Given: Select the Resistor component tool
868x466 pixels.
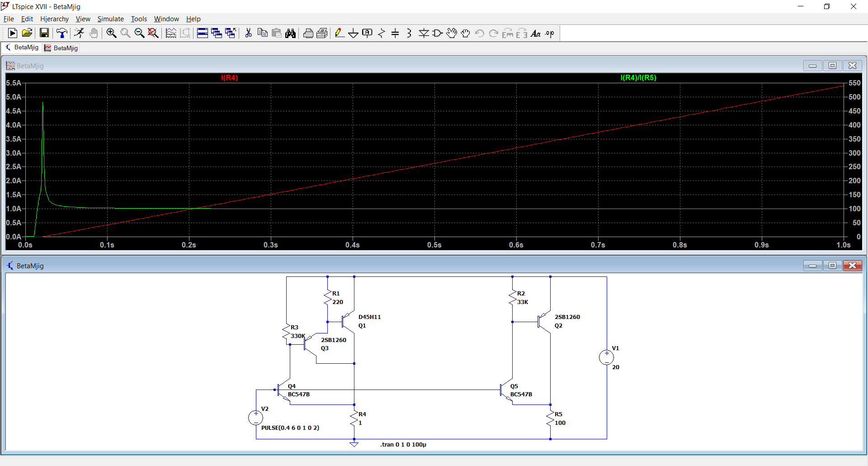Looking at the screenshot, I should pos(382,33).
